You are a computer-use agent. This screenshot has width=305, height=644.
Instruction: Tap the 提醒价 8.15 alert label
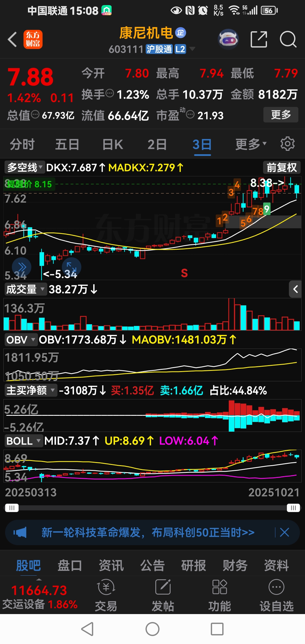[x=29, y=184]
